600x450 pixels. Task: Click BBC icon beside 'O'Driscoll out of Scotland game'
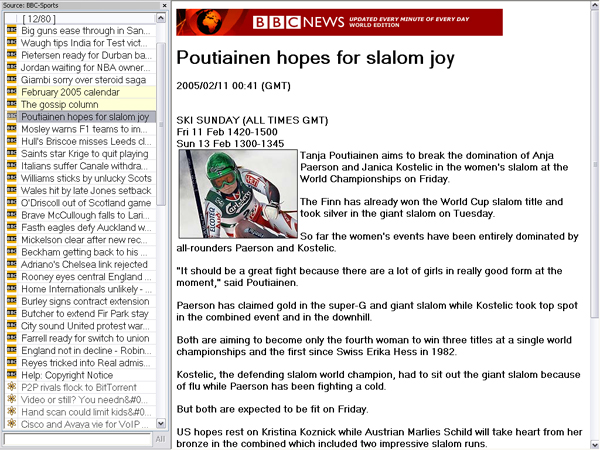(11, 202)
